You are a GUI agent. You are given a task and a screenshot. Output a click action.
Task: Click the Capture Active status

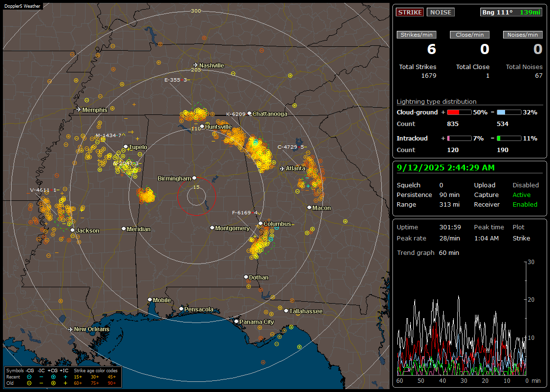point(521,195)
